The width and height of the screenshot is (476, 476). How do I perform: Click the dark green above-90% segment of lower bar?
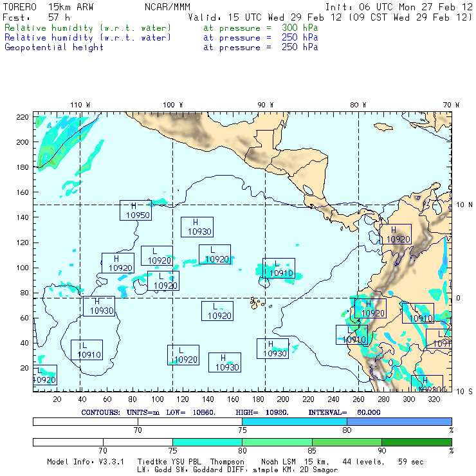417,442
